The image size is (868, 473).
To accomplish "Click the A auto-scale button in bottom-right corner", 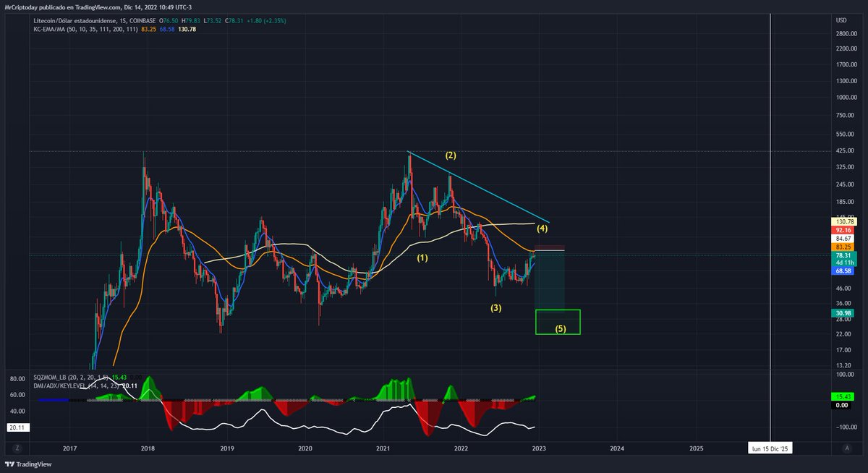I will tap(846, 448).
